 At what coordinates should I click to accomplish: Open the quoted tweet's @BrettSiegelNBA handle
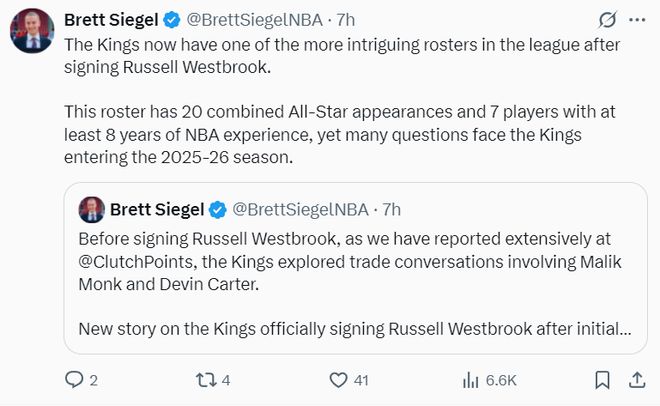coord(300,209)
